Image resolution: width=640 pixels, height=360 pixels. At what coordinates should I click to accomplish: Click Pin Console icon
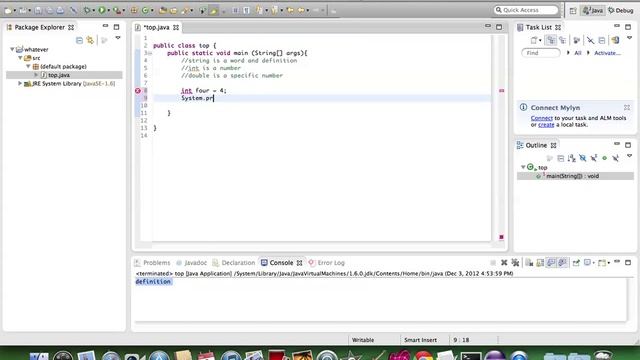(x=576, y=263)
